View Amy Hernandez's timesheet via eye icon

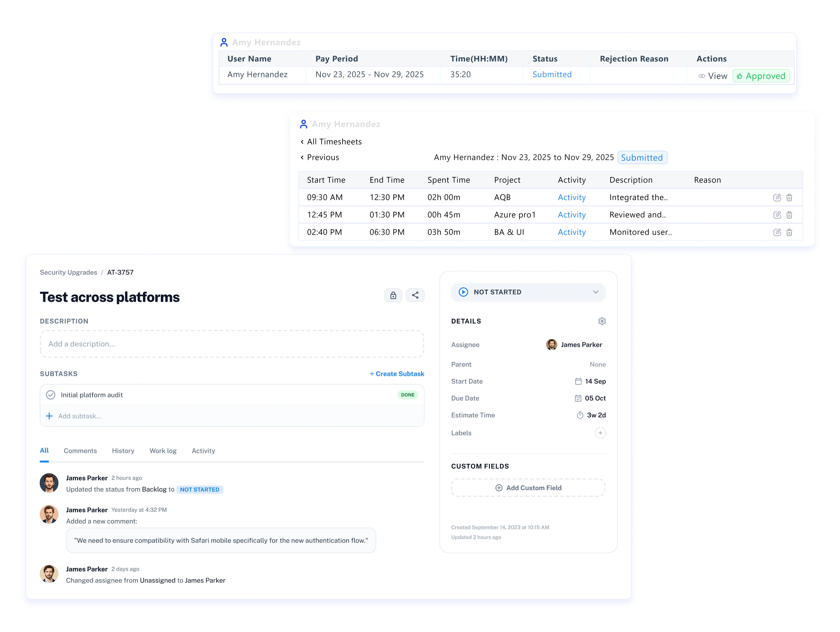coord(702,76)
